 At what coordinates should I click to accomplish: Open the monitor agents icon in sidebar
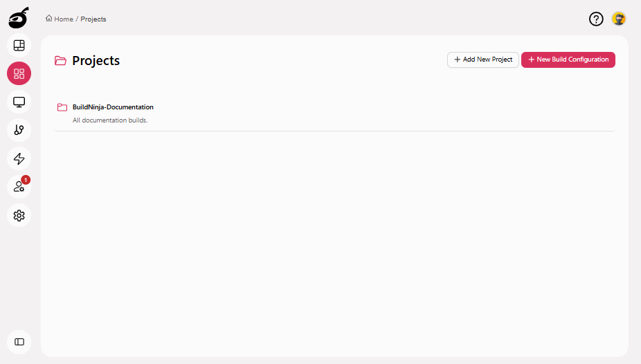pyautogui.click(x=19, y=102)
